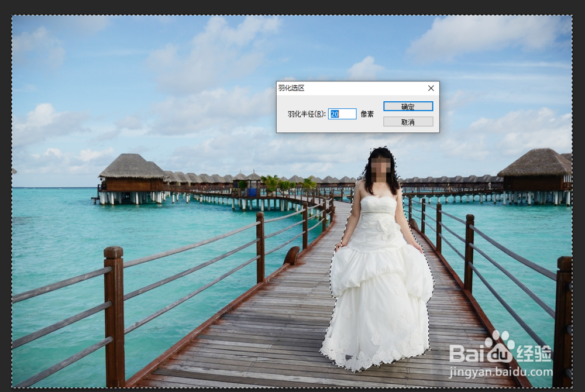Click the 羽化选区 dialog title
Screen dimensions: 585x392
[x=291, y=88]
